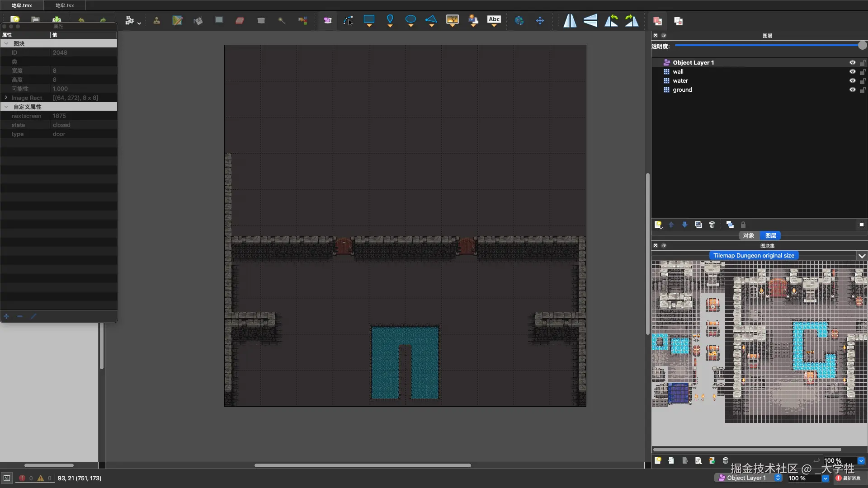This screenshot has height=488, width=868.
Task: Open the tileset tabs dropdown chevron
Action: click(x=862, y=256)
